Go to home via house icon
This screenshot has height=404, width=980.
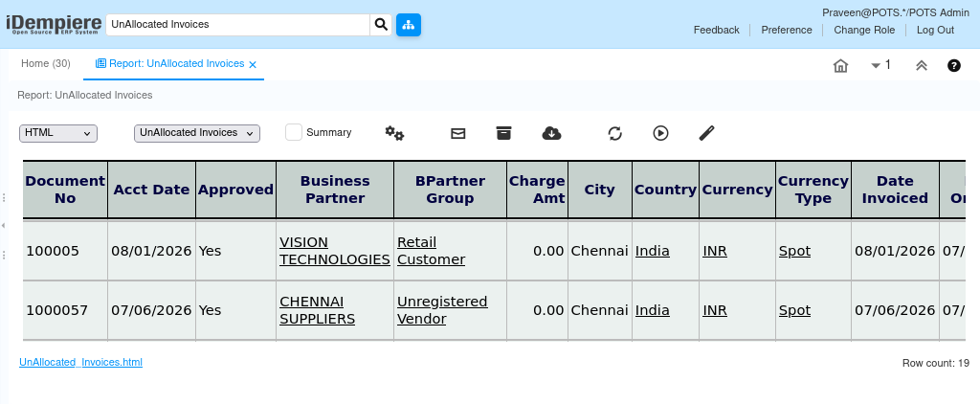(x=840, y=66)
